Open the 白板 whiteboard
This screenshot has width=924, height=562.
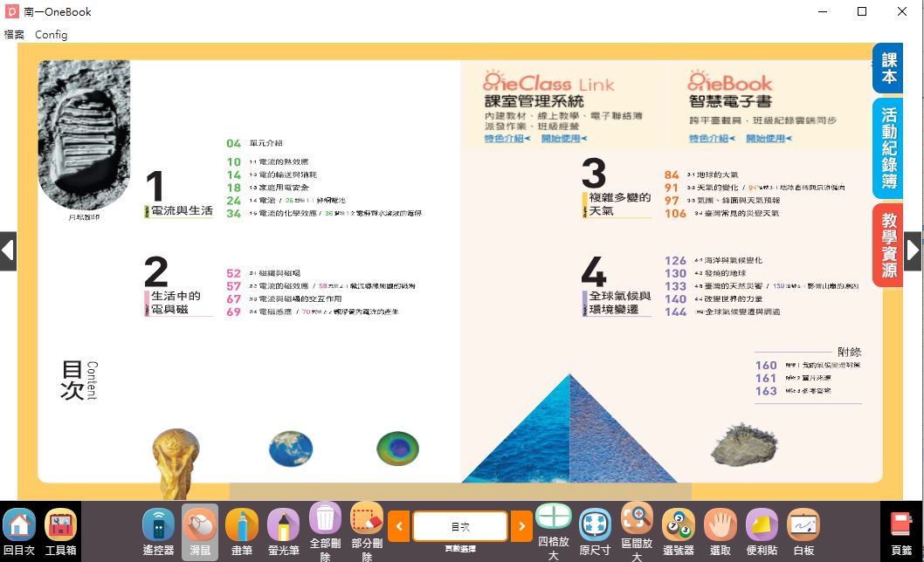click(803, 532)
